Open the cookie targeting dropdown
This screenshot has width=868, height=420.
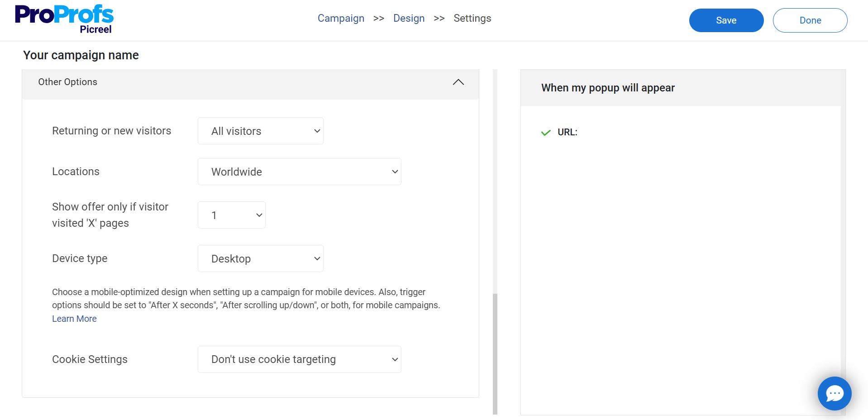click(x=299, y=359)
